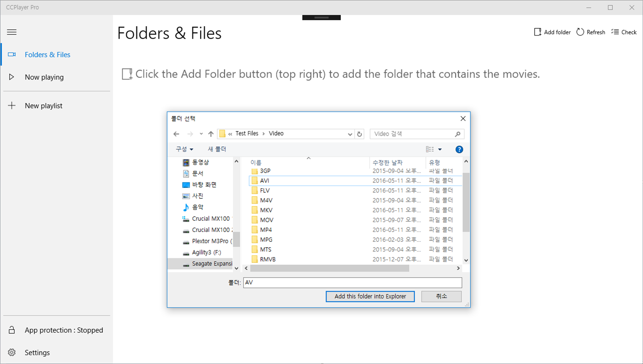643x364 pixels.
Task: Click the MKV folder icon
Action: tap(255, 210)
